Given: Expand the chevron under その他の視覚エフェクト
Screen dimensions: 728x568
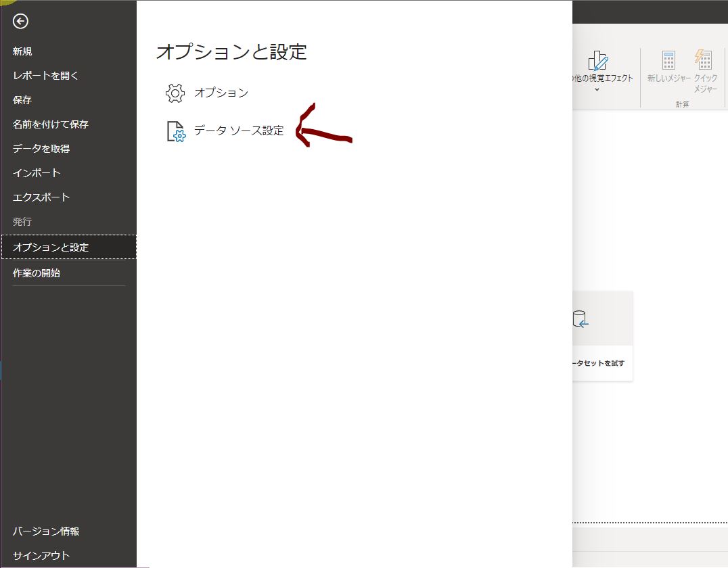Looking at the screenshot, I should [x=597, y=89].
